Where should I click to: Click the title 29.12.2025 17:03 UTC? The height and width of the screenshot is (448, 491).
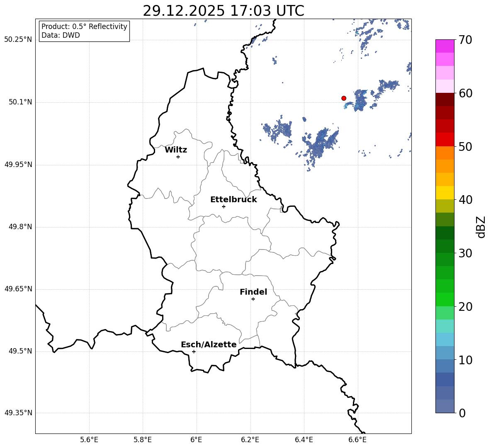click(224, 11)
